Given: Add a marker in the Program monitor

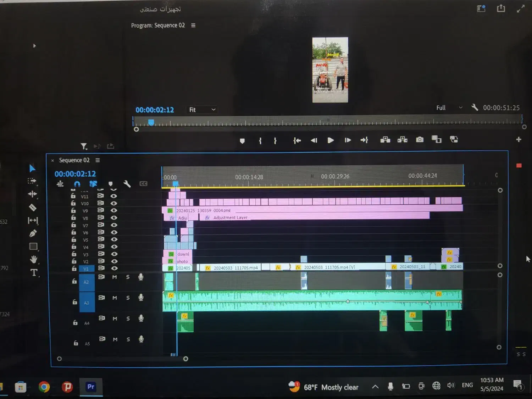Looking at the screenshot, I should coord(242,141).
